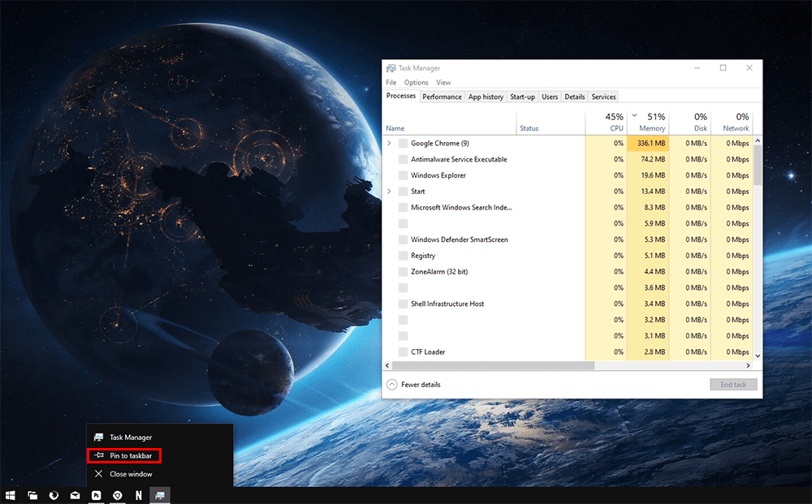Click the horizontal scrollbar left arrow

387,365
